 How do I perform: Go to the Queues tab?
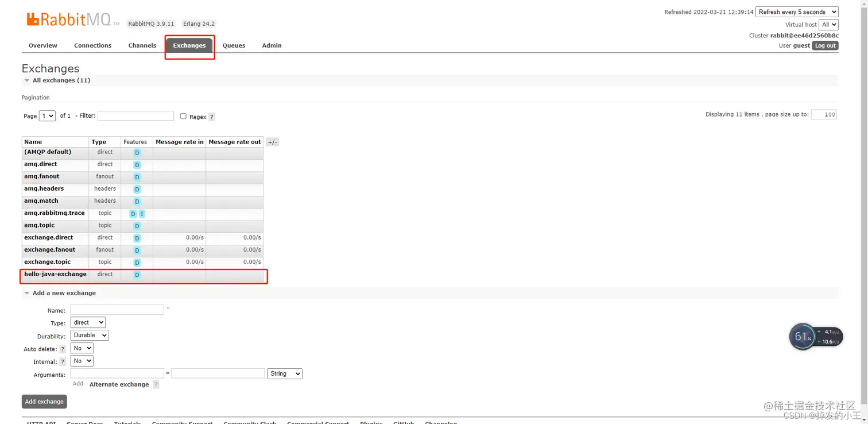[234, 45]
